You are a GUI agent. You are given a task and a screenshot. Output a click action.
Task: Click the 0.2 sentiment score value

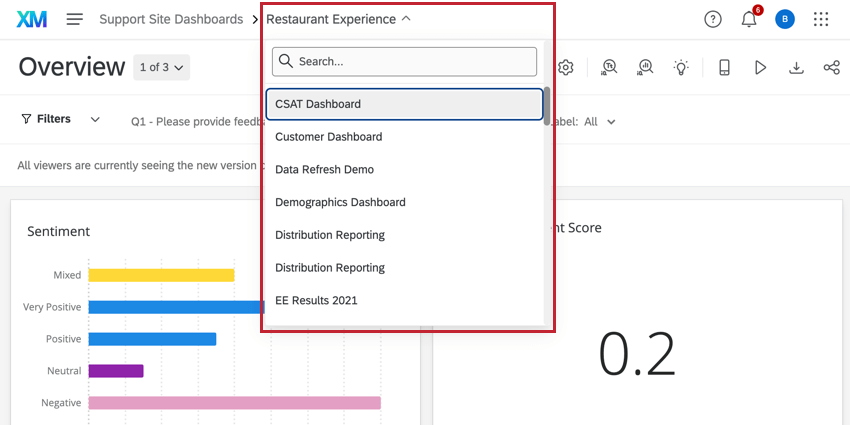(637, 355)
